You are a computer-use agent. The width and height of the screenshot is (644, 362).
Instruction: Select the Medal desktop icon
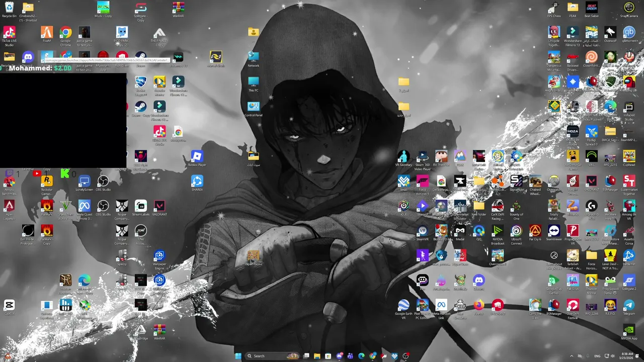point(460,231)
